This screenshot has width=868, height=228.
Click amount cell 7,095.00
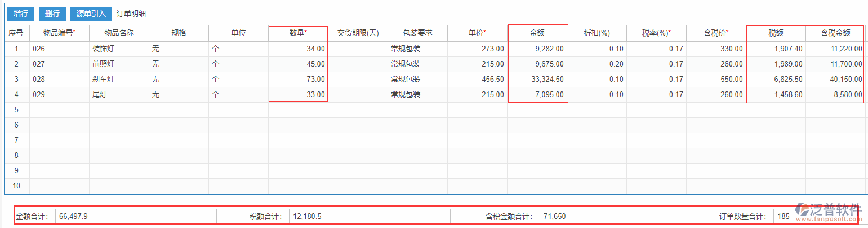[537, 95]
